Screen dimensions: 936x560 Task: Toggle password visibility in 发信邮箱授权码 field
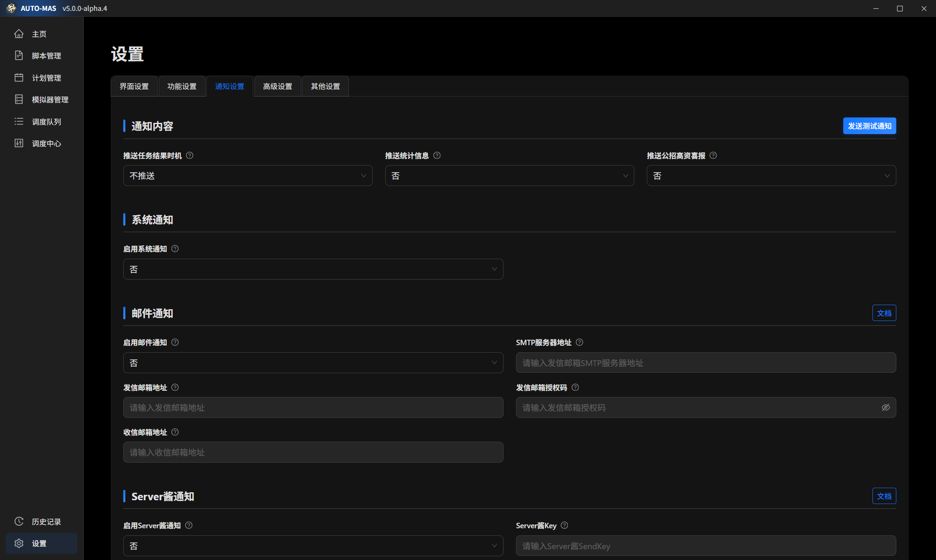(x=885, y=407)
